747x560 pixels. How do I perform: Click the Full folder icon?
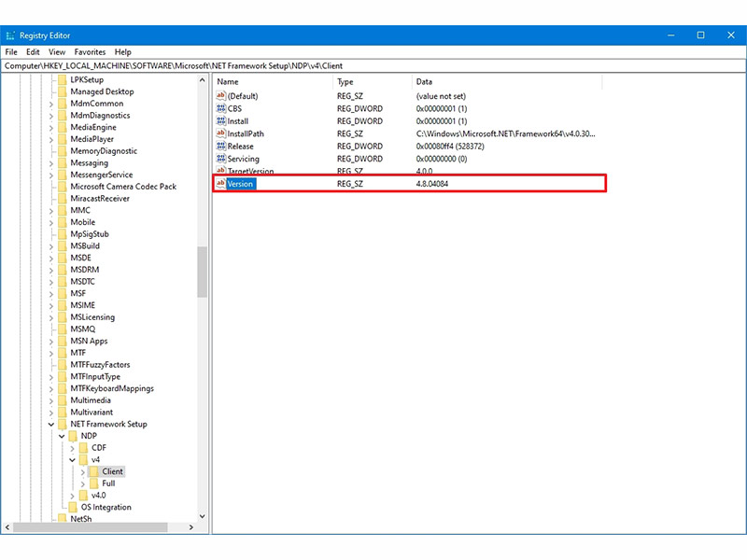[x=94, y=483]
